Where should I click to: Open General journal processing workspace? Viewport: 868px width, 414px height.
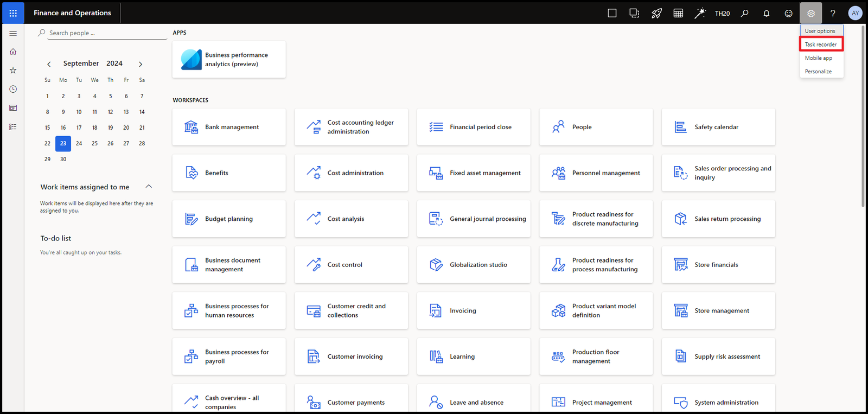(x=474, y=219)
